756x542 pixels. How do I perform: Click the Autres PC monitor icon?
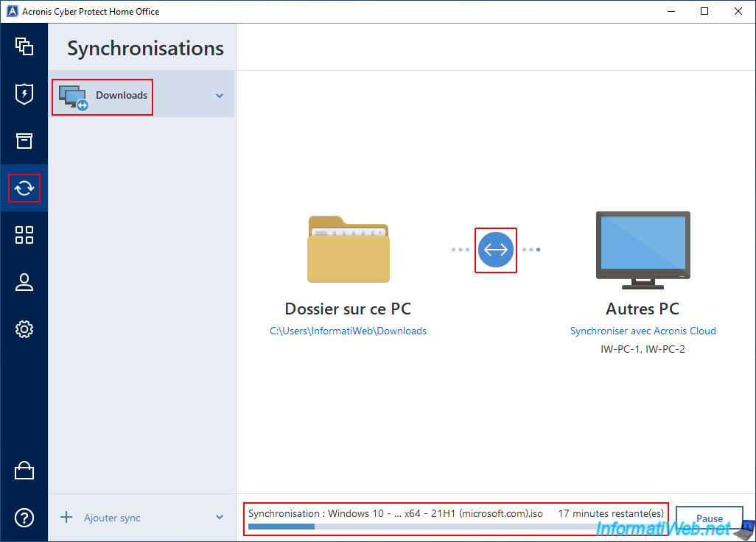tap(643, 250)
